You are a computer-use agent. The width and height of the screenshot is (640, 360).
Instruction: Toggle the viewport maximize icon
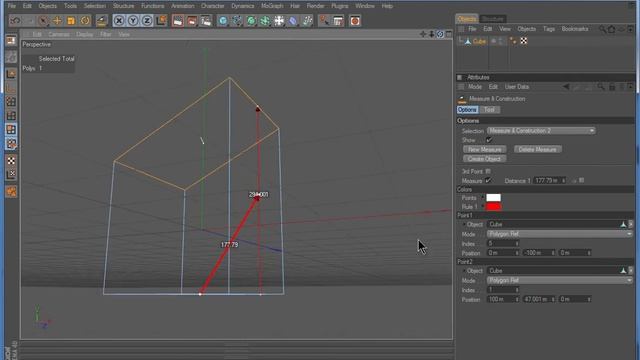449,34
